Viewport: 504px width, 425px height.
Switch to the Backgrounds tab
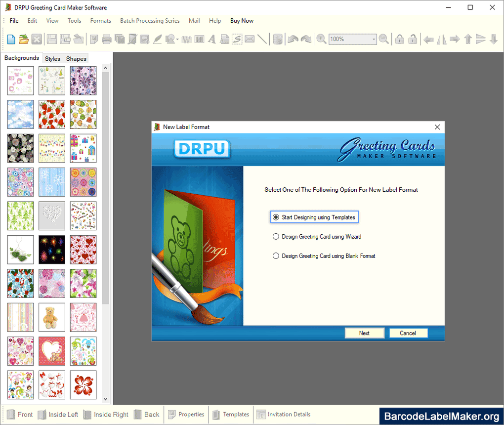tap(22, 58)
